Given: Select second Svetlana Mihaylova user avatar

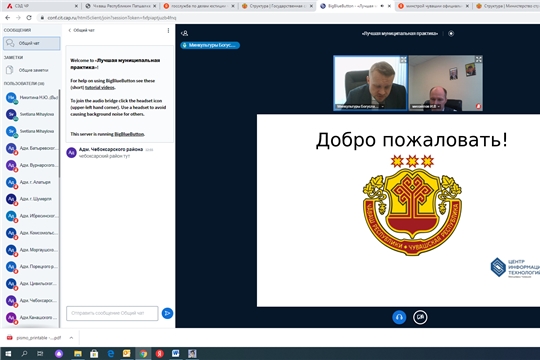Looking at the screenshot, I should pyautogui.click(x=11, y=131).
